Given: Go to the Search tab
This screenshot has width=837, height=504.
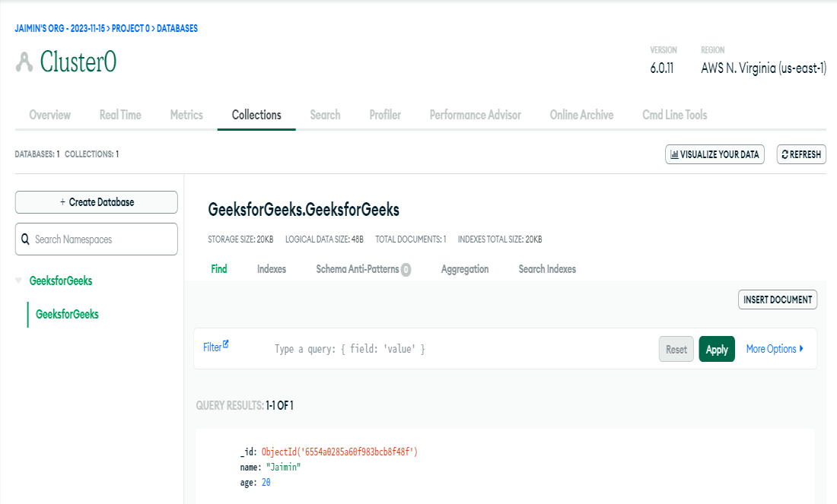Looking at the screenshot, I should click(325, 115).
